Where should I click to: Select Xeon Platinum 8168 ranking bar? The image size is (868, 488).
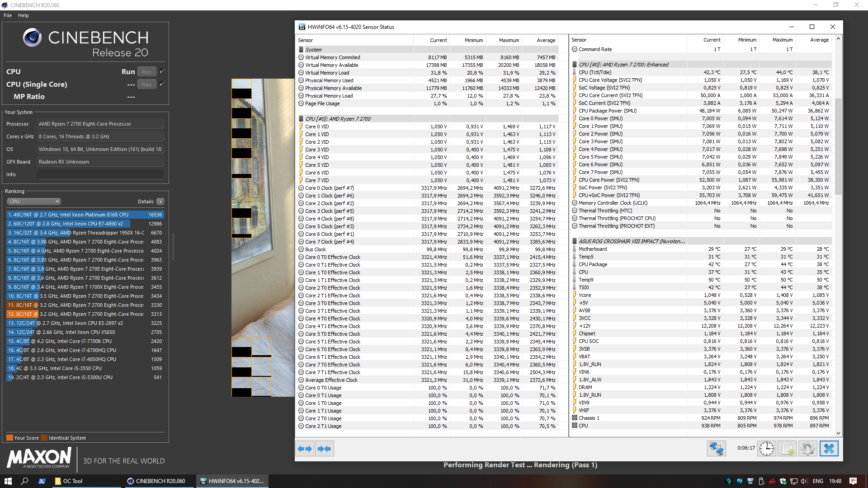(x=85, y=215)
